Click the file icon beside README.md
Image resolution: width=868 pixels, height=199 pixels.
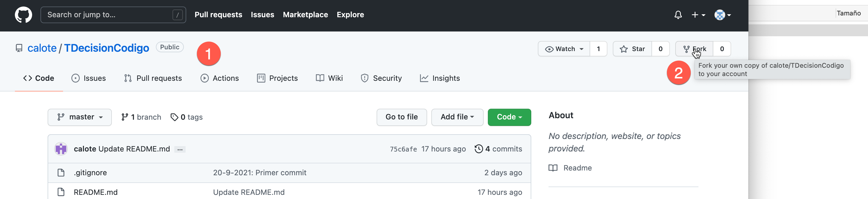tap(61, 192)
